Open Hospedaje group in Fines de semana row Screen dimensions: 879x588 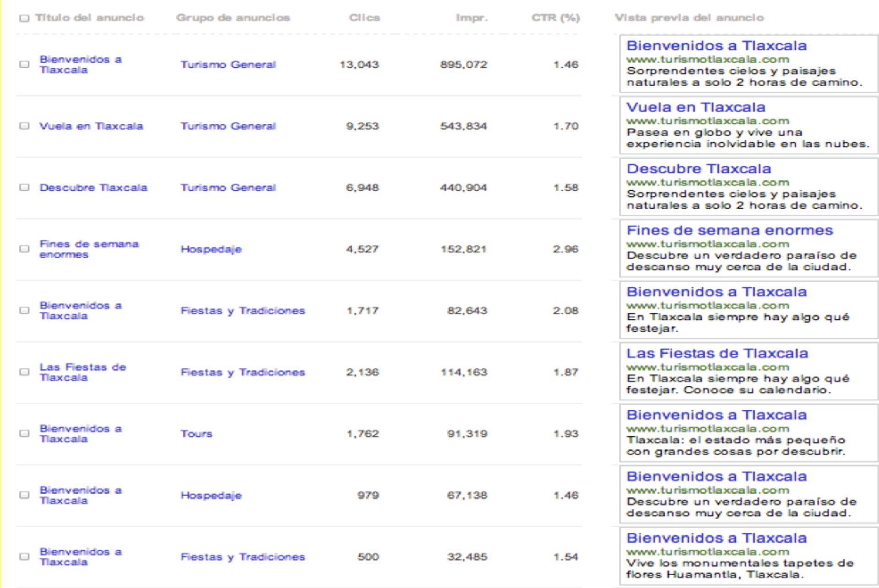click(x=211, y=249)
